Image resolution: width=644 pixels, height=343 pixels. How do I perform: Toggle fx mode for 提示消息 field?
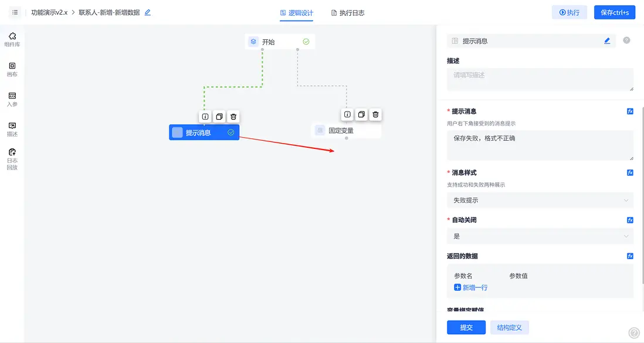pos(629,111)
